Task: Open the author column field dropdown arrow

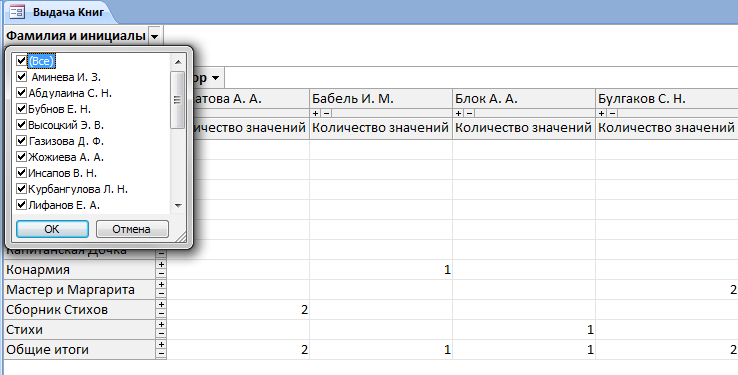Action: coord(216,78)
